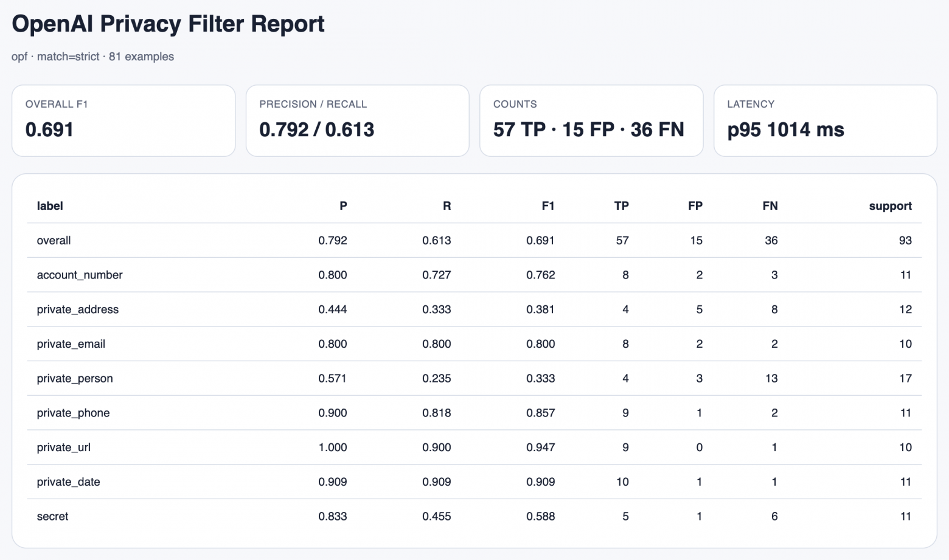
Task: Click the OpenAI Privacy Filter Report title
Action: tap(168, 24)
